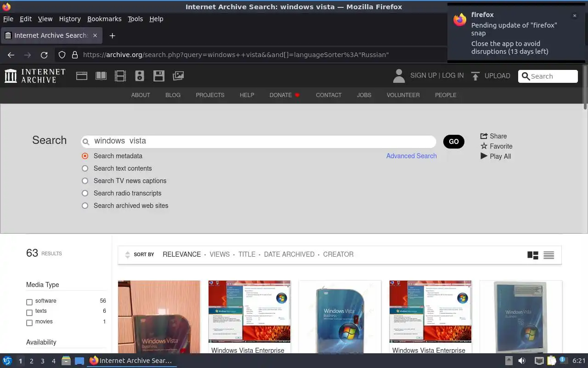Viewport: 588px width, 368px height.
Task: Open the DONATE nav link
Action: tap(284, 95)
